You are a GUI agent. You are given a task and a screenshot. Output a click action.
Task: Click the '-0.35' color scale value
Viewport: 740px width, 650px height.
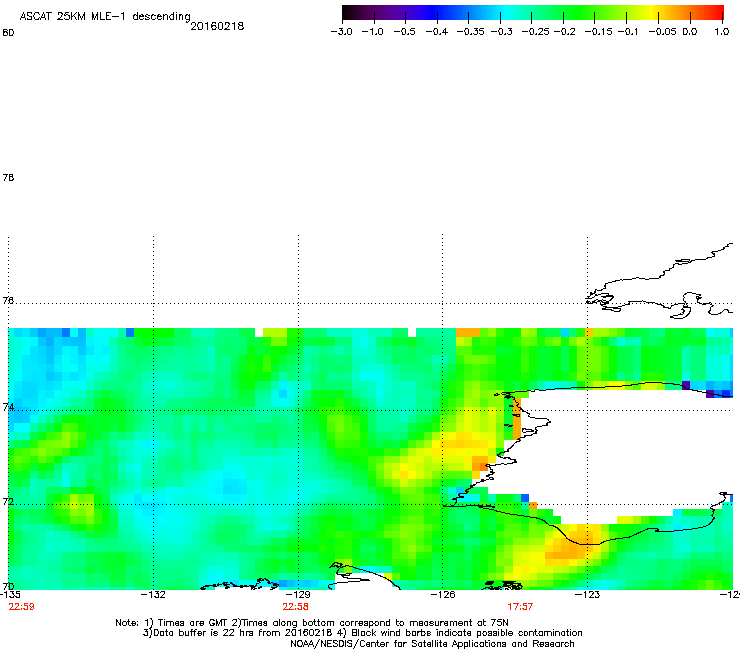click(471, 32)
